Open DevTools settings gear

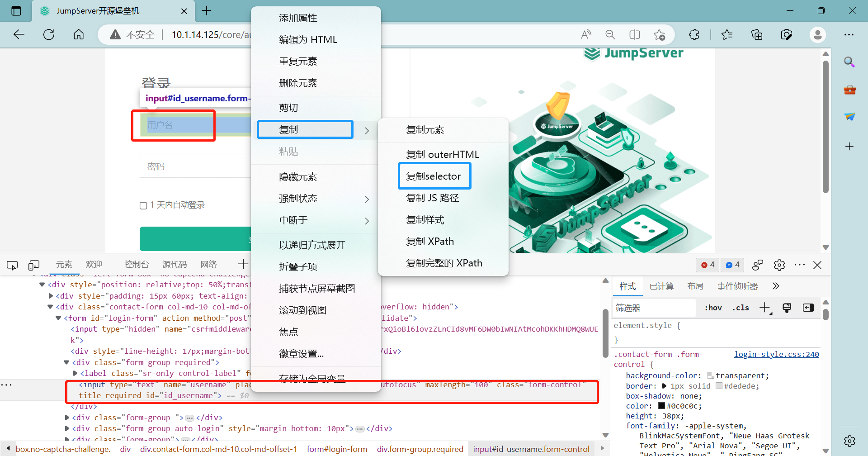[779, 265]
